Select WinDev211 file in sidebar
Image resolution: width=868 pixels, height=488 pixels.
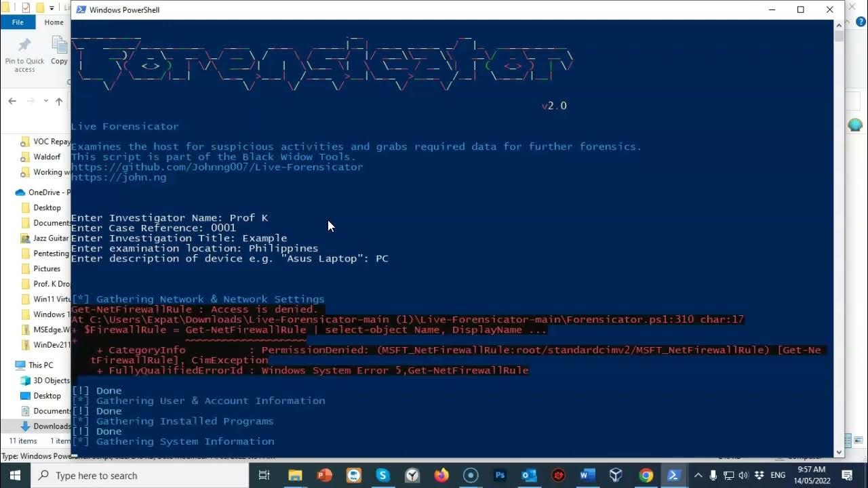point(45,344)
